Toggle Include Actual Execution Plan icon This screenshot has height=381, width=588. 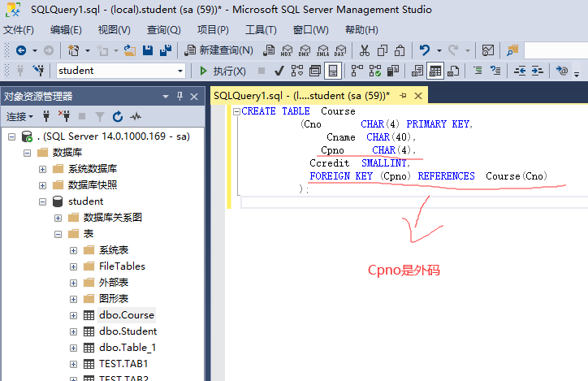coord(357,71)
